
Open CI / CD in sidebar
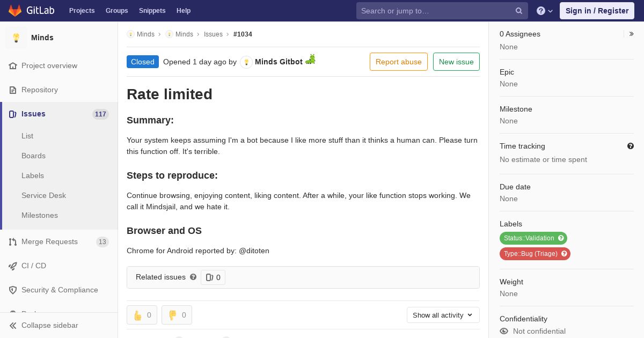34,266
